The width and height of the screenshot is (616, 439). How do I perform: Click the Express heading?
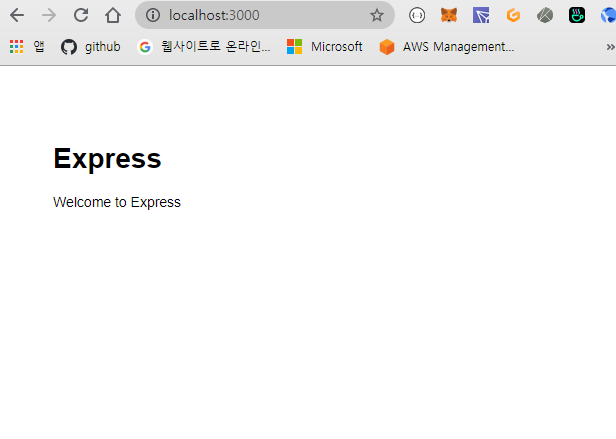pos(107,158)
